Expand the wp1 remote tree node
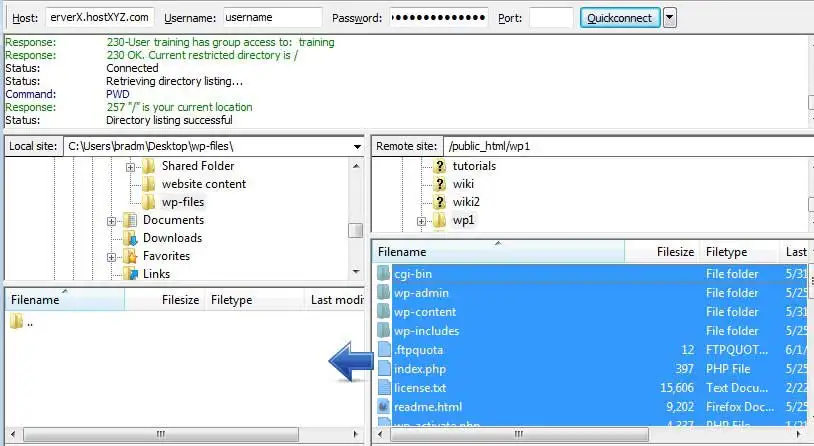The width and height of the screenshot is (814, 446). point(421,221)
